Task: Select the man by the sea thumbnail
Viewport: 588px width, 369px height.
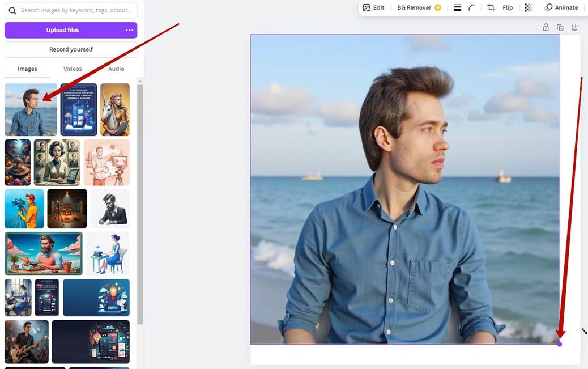Action: [x=31, y=109]
